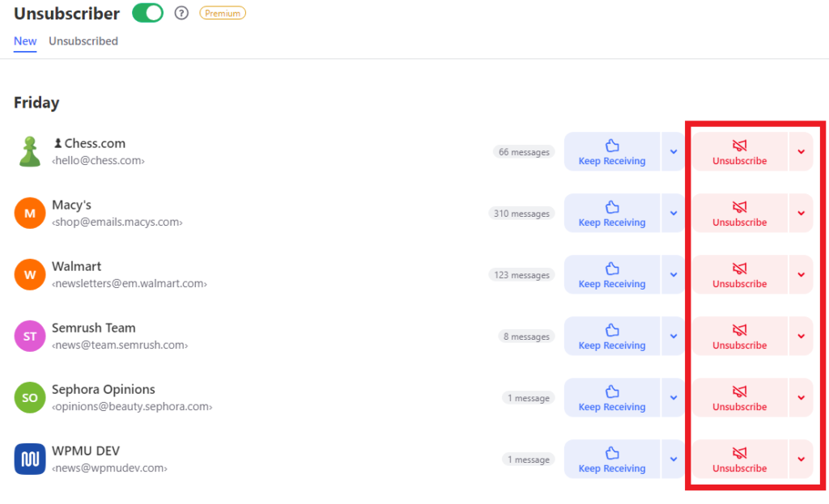The height and width of the screenshot is (504, 829).
Task: Keep Receiving emails from Chess.com
Action: point(612,151)
